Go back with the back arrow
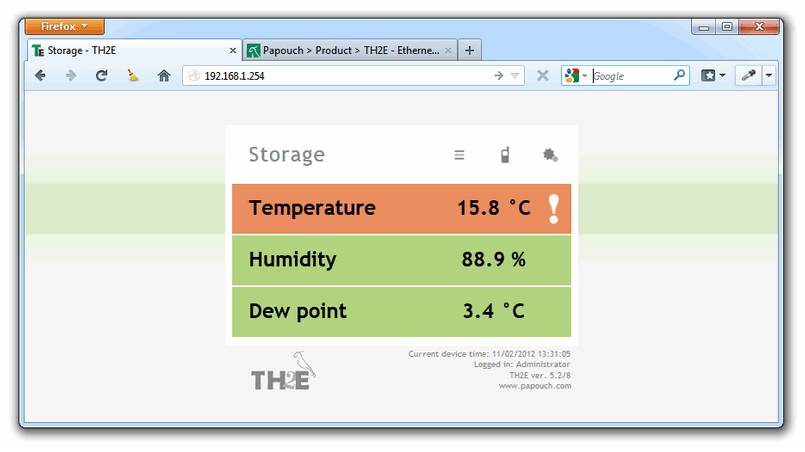The image size is (805, 452). pos(40,76)
